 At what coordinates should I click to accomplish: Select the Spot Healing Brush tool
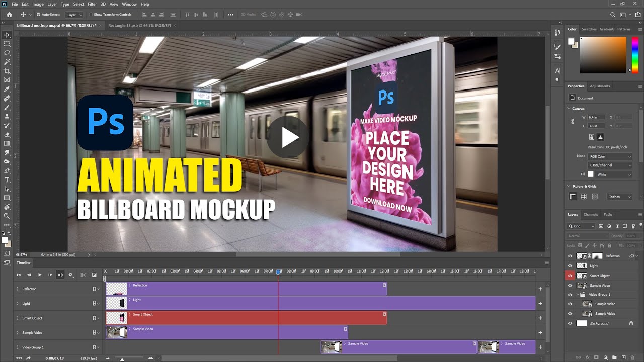pyautogui.click(x=7, y=98)
